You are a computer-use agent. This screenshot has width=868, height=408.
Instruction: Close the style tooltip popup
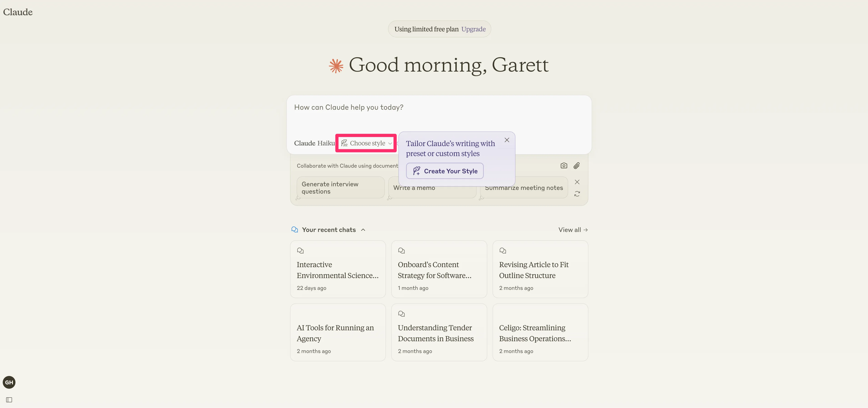click(506, 140)
